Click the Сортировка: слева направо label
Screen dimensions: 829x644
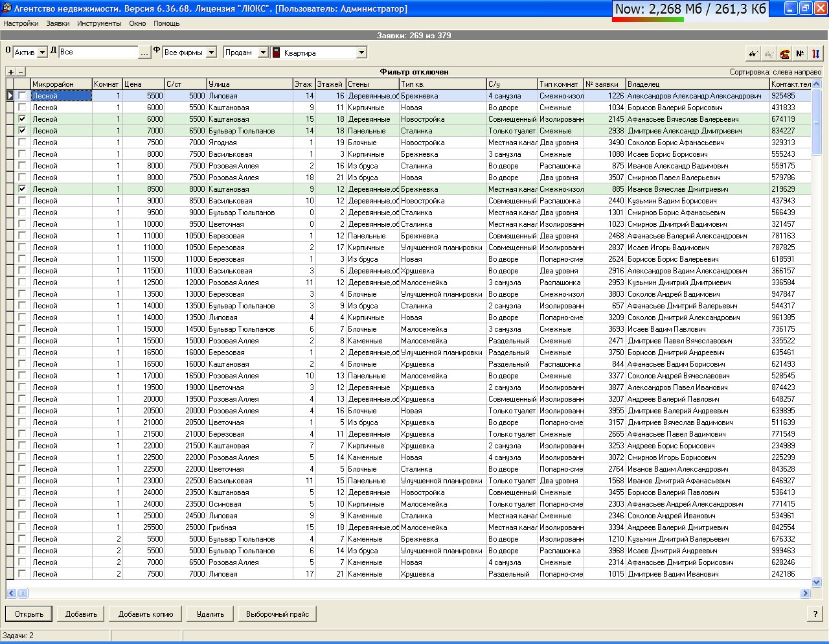pos(775,72)
